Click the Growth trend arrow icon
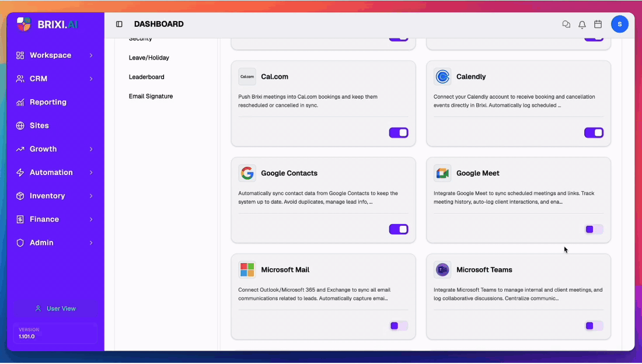This screenshot has width=642, height=364. coord(20,149)
